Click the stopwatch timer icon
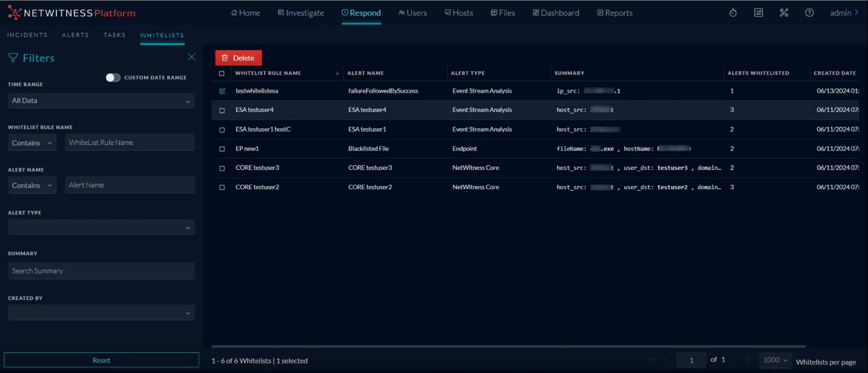This screenshot has width=868, height=373. tap(733, 12)
